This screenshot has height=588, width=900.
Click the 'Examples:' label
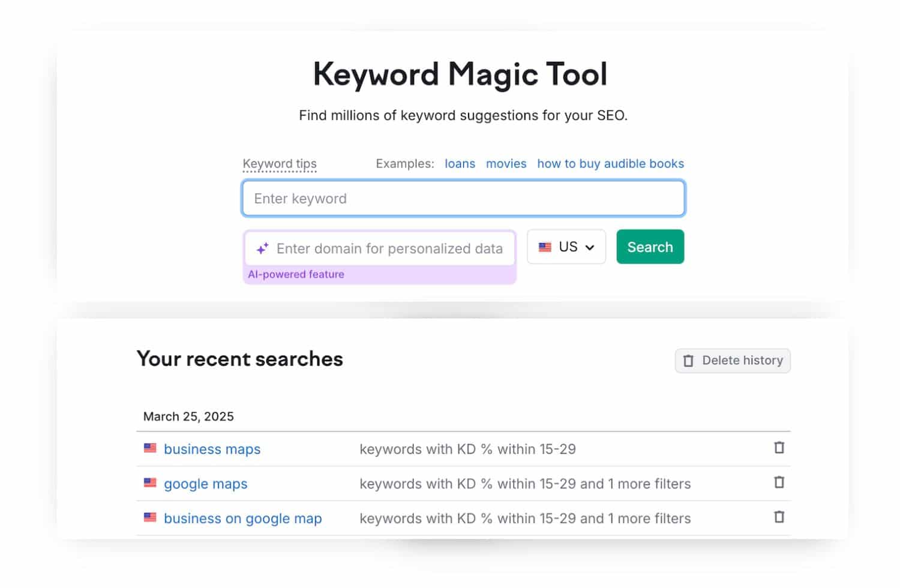point(405,164)
